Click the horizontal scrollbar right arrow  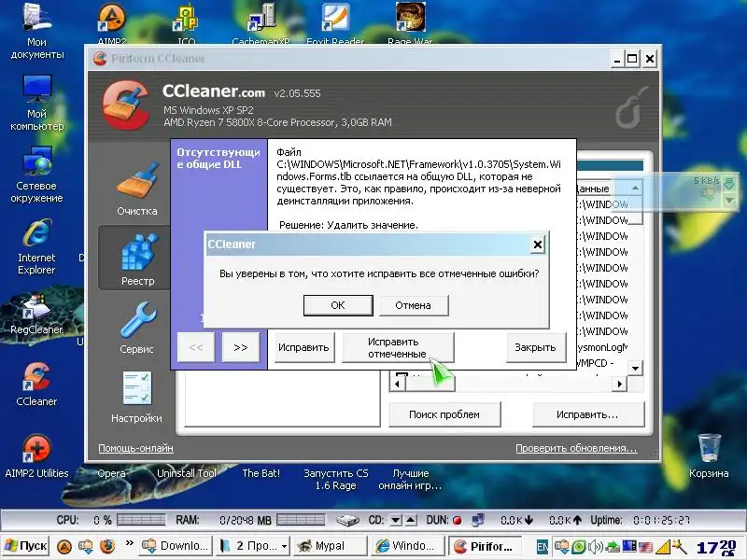[619, 384]
